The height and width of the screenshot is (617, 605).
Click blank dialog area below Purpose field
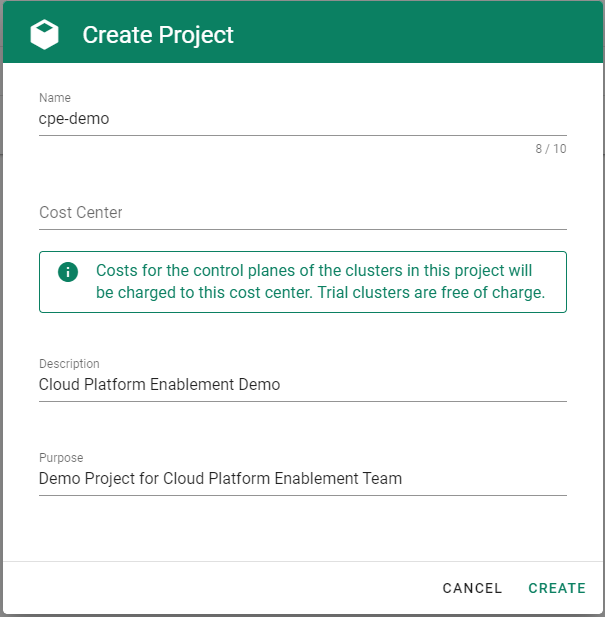300,528
